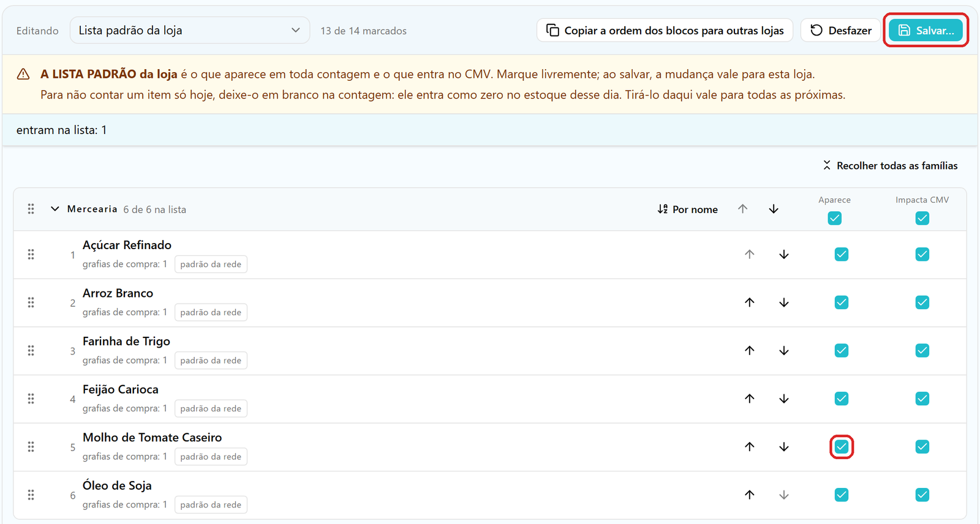Move Molho de Tomate Caseiro down
The height and width of the screenshot is (524, 980).
coord(784,447)
